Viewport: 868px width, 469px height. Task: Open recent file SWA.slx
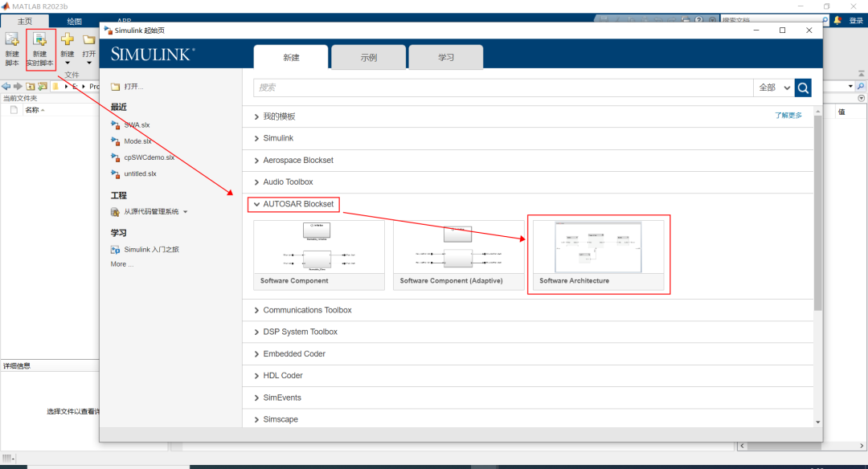tap(137, 125)
